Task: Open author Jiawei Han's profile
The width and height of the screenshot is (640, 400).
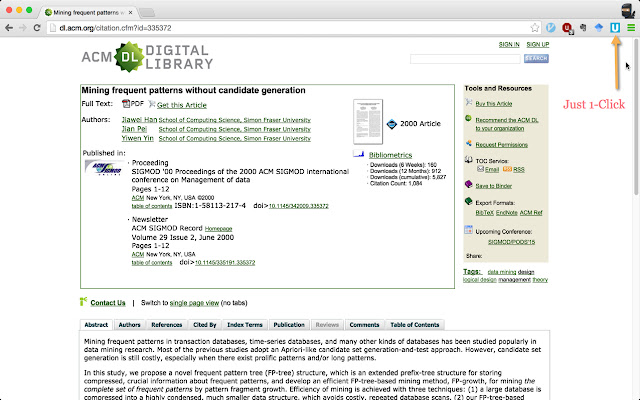Action: (x=139, y=120)
